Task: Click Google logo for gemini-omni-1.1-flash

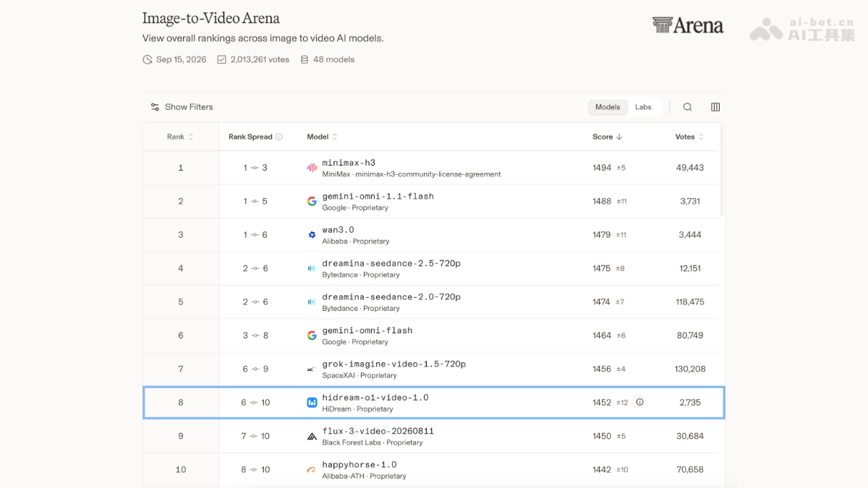Action: coord(312,201)
